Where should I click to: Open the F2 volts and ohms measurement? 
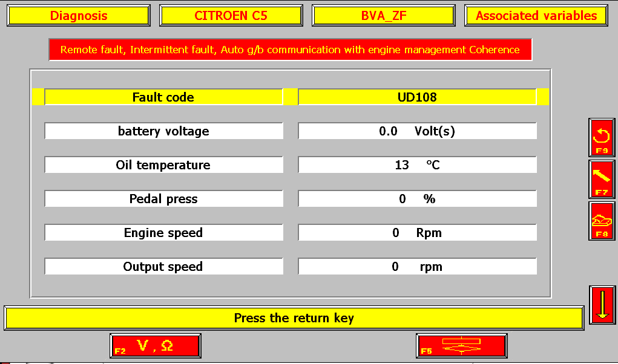click(156, 346)
